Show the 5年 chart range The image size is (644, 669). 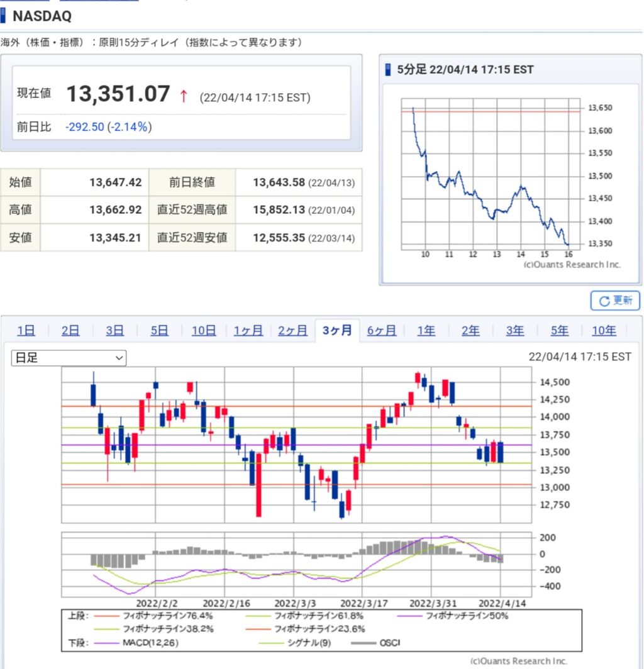click(x=559, y=330)
